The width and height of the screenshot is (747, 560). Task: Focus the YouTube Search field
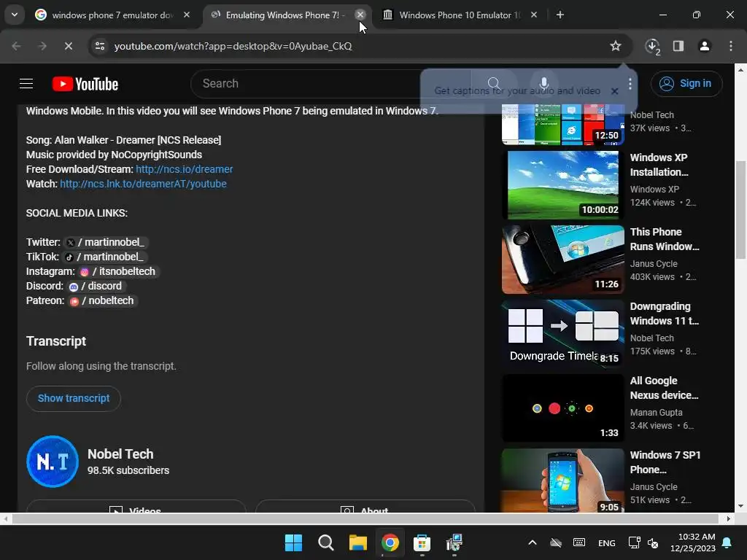point(330,84)
